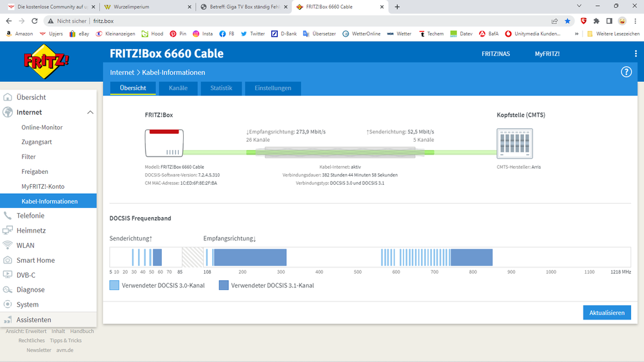Click the DOCSIS 3.0 channel legend swatch
The height and width of the screenshot is (362, 644).
(x=114, y=285)
